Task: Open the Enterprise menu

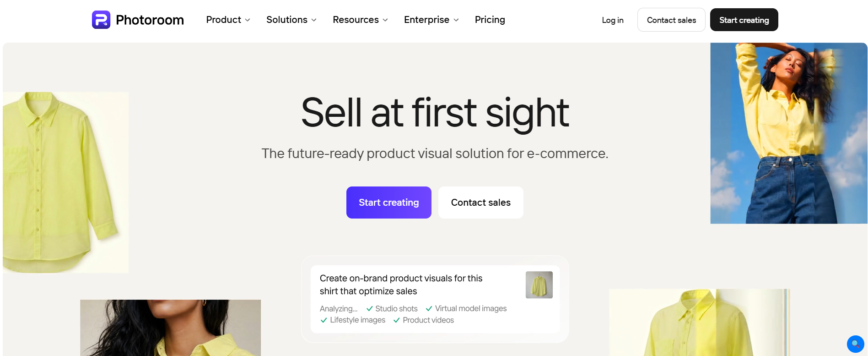Action: (431, 20)
